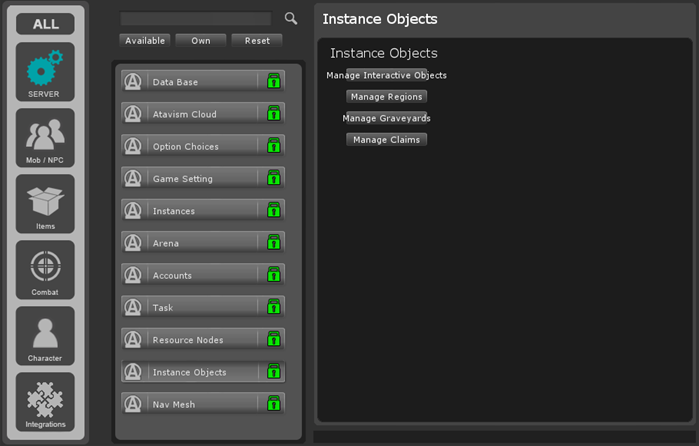Select the Instance Objects module
Screen dimensions: 699x446
coord(190,372)
